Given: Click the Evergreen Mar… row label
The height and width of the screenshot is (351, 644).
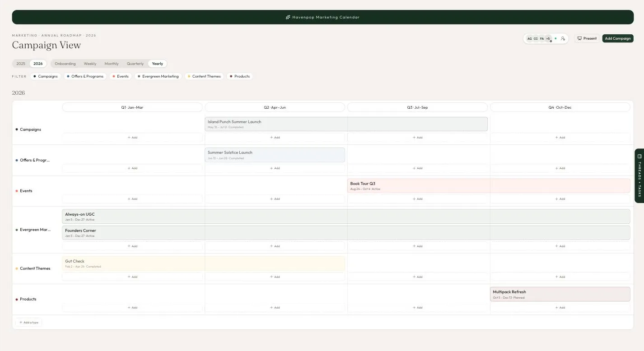Looking at the screenshot, I should tap(35, 230).
